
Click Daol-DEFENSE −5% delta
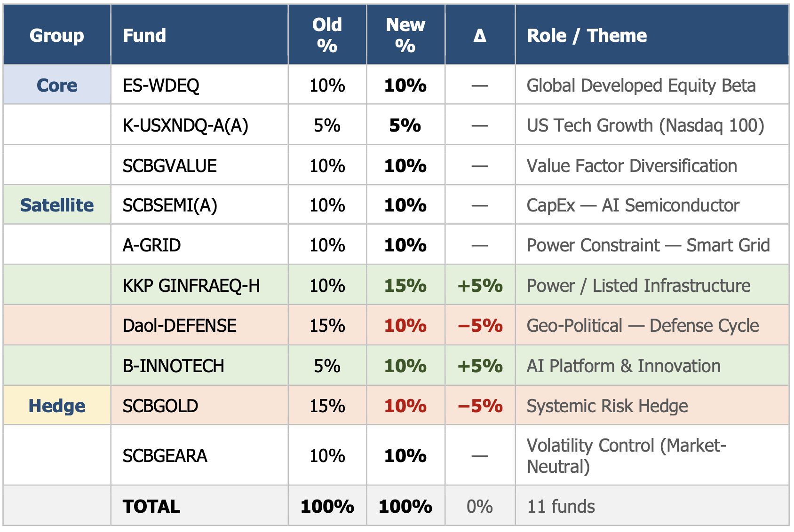tap(480, 325)
